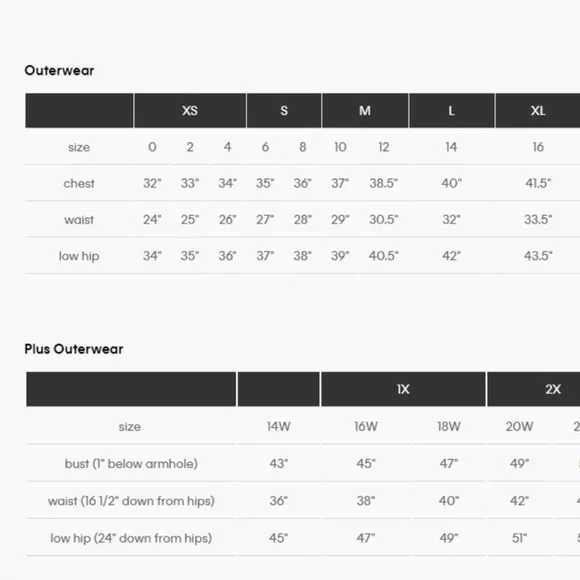
Task: Click the Outerwear section heading
Action: (59, 70)
